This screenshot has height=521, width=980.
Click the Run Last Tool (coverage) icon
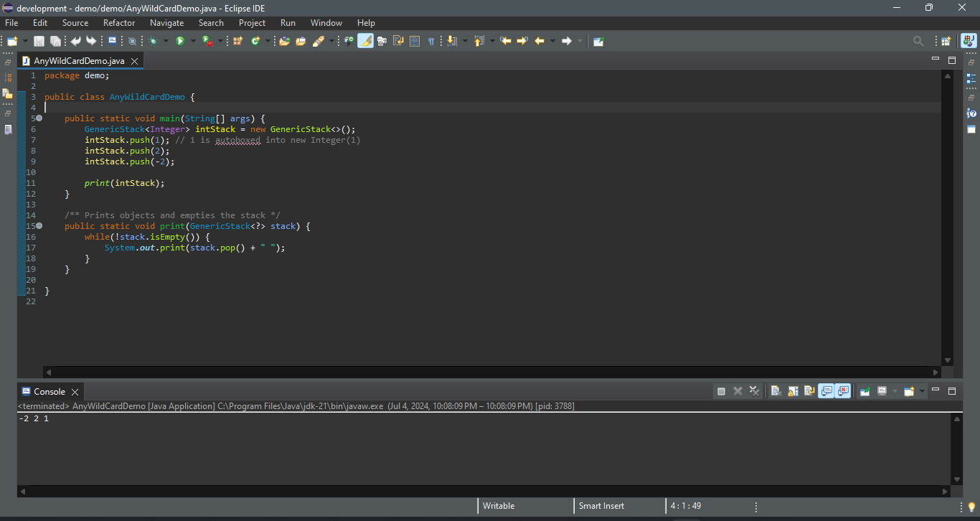pyautogui.click(x=207, y=42)
